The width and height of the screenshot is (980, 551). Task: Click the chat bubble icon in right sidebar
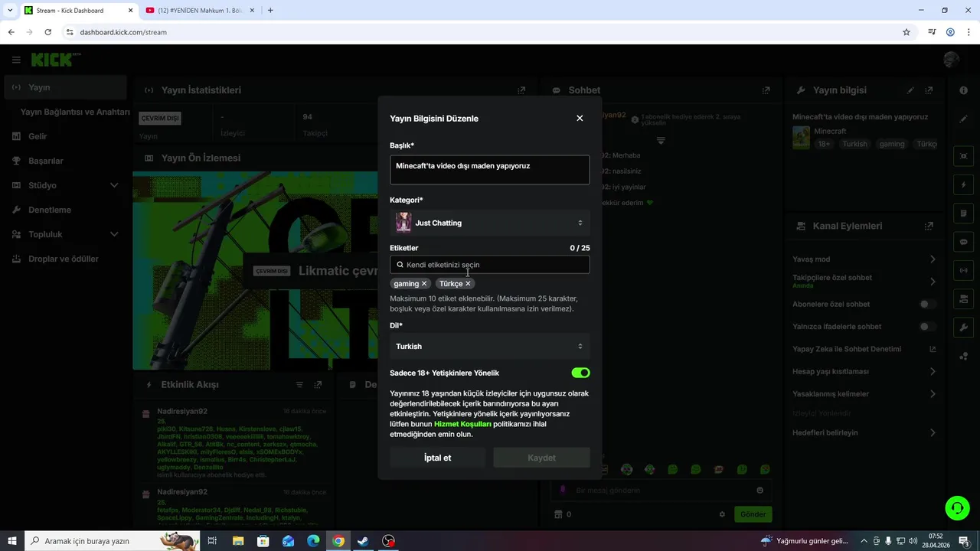[x=964, y=242]
